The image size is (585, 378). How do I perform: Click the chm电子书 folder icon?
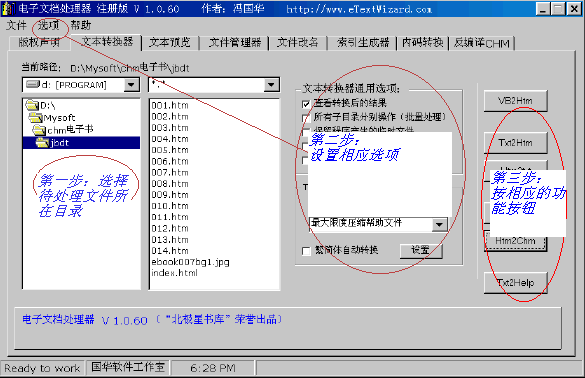point(39,130)
